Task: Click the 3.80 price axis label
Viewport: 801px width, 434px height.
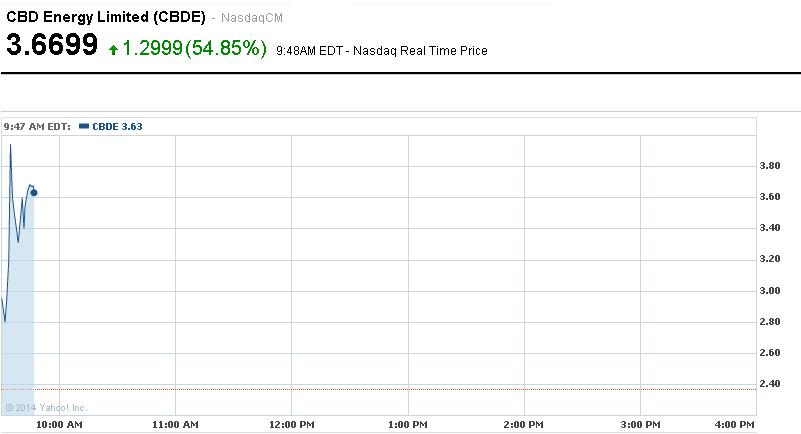Action: [769, 165]
